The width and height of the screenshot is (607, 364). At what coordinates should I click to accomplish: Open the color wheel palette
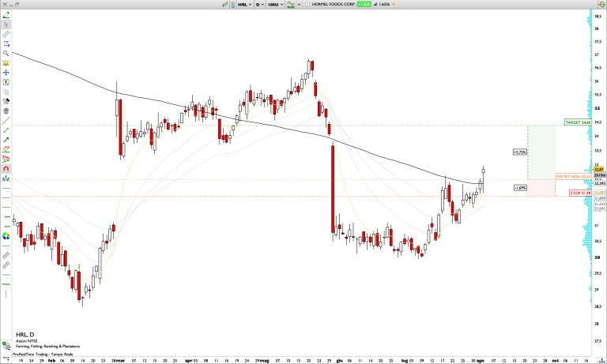(6, 235)
